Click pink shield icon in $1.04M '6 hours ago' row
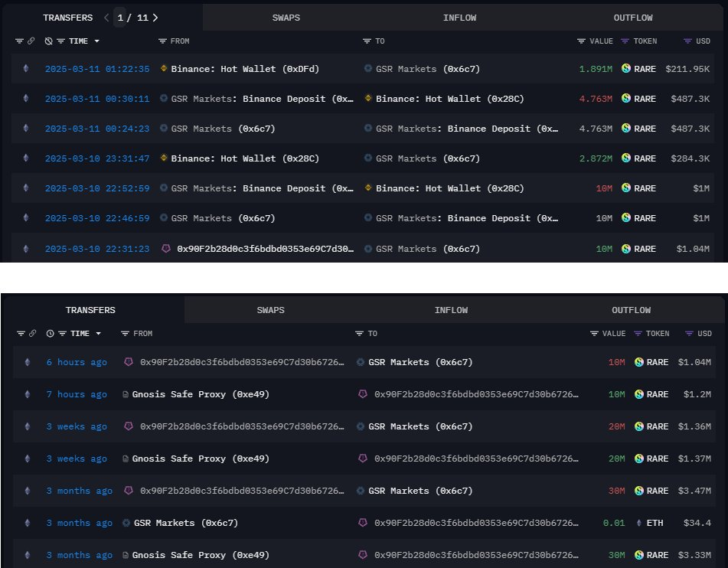Image resolution: width=728 pixels, height=568 pixels. pyautogui.click(x=128, y=362)
